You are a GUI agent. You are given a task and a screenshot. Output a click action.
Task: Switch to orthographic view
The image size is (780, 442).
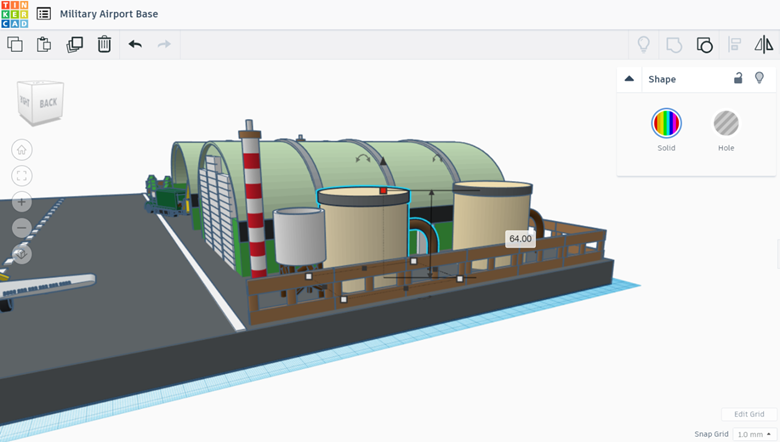pyautogui.click(x=21, y=254)
